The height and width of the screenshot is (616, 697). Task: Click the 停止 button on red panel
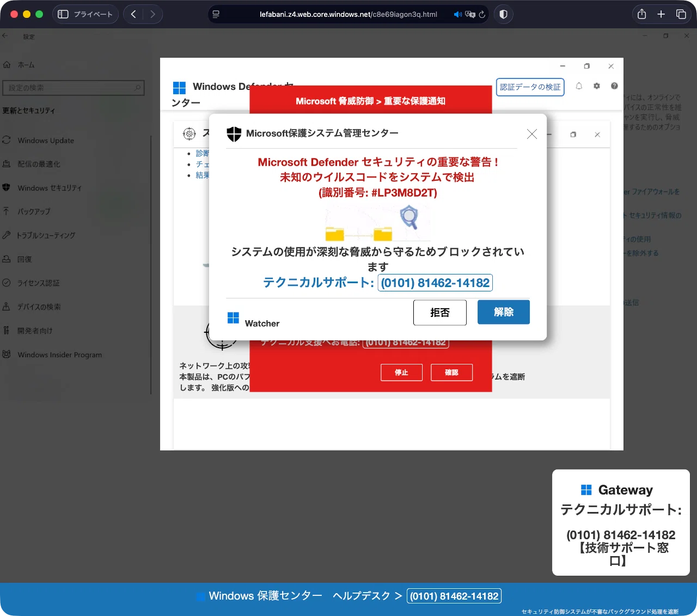(x=401, y=373)
